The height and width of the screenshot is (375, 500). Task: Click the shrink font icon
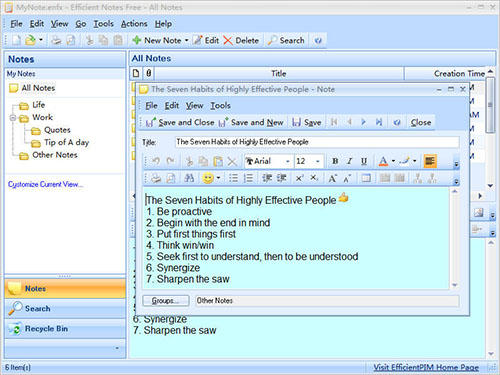point(347,178)
